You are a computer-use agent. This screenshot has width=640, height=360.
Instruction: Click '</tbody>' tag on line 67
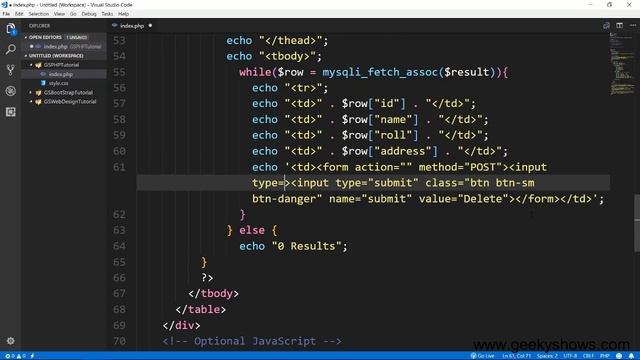click(x=213, y=293)
